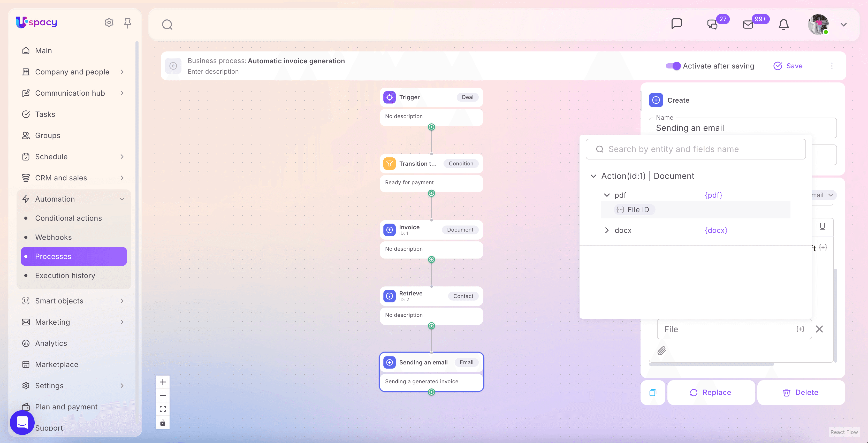Screen dimensions: 868x443
Task: Zoom in on the flow canvas
Action: 163,382
